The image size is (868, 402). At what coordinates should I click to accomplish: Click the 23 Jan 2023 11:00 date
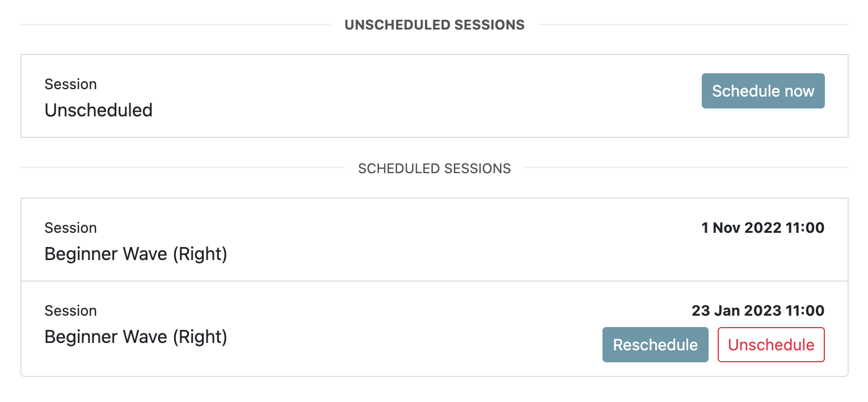coord(758,311)
